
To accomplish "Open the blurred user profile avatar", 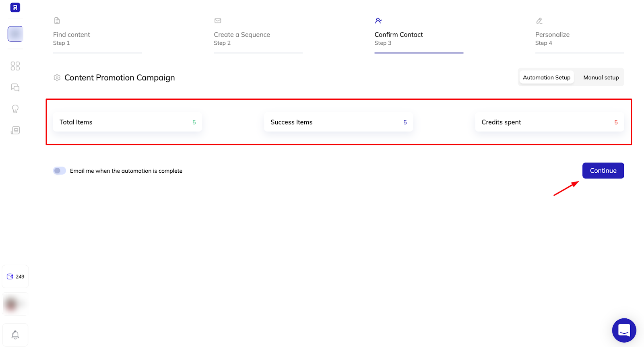I will click(15, 304).
